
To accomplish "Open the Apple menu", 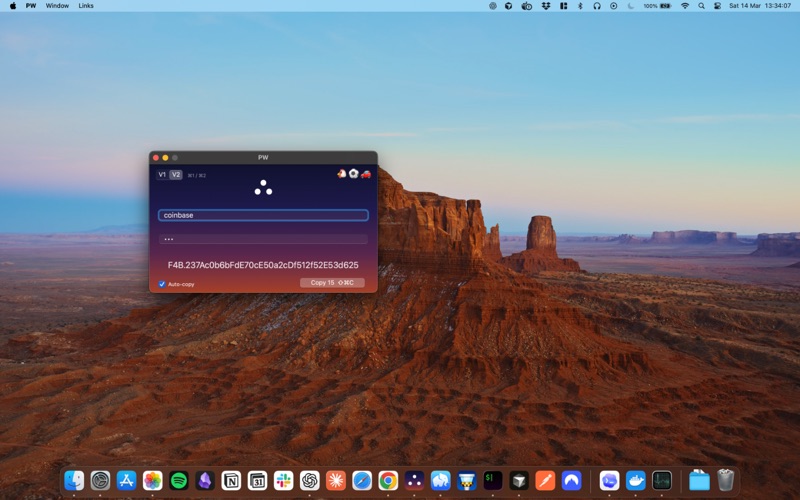I will click(13, 6).
